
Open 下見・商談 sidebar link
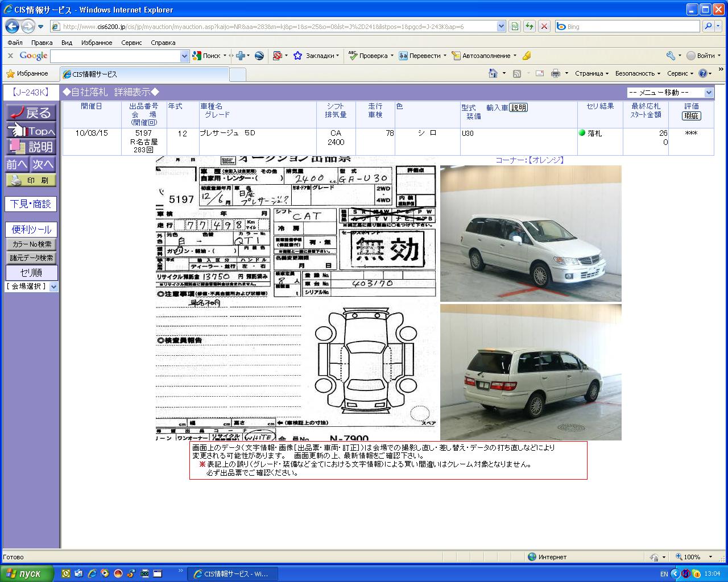31,203
